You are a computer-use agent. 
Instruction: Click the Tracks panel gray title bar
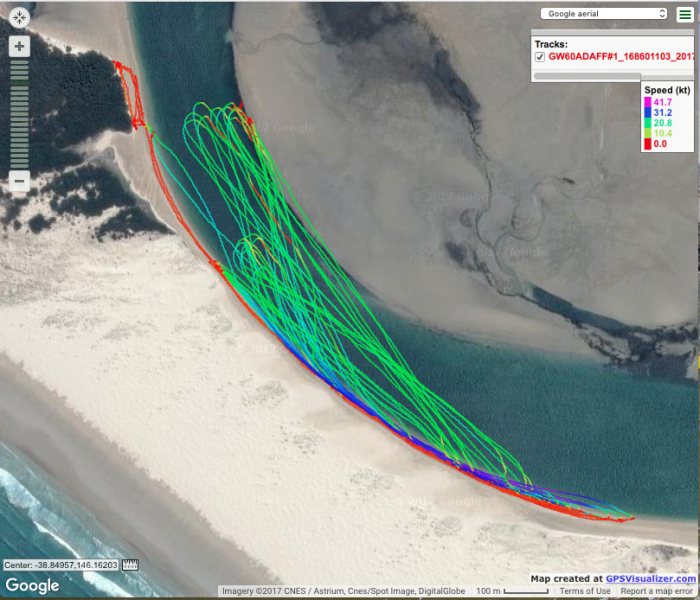tap(612, 33)
